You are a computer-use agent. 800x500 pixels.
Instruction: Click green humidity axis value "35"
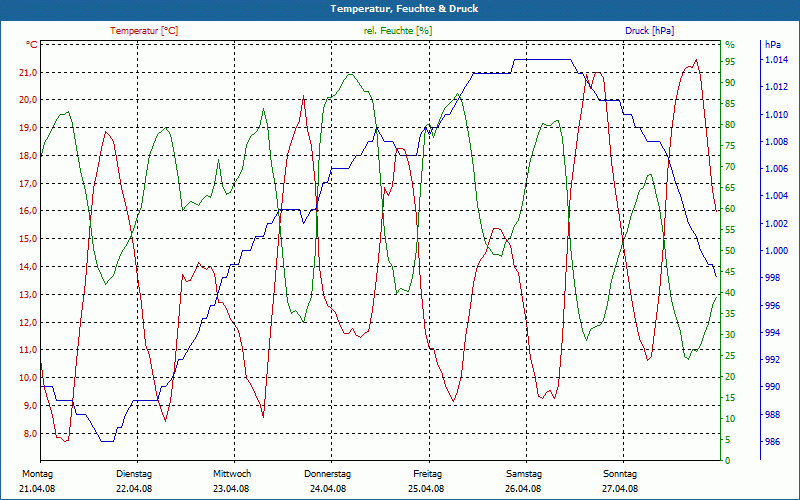click(730, 314)
